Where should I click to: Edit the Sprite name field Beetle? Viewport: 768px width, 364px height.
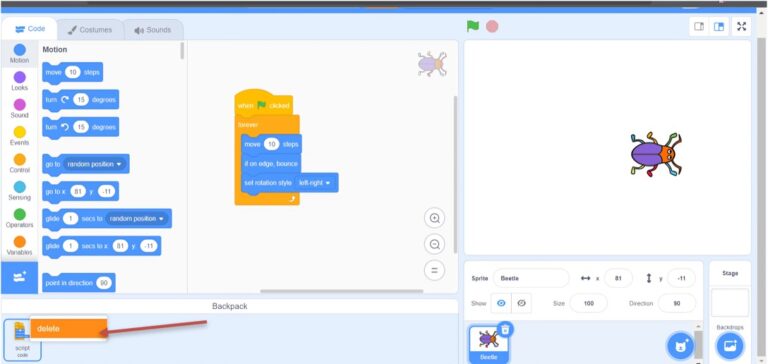point(531,278)
